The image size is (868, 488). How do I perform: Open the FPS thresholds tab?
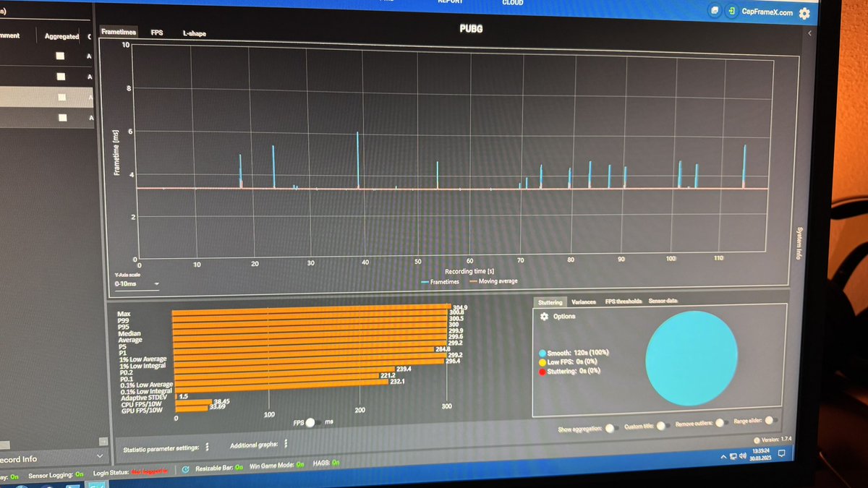[624, 301]
